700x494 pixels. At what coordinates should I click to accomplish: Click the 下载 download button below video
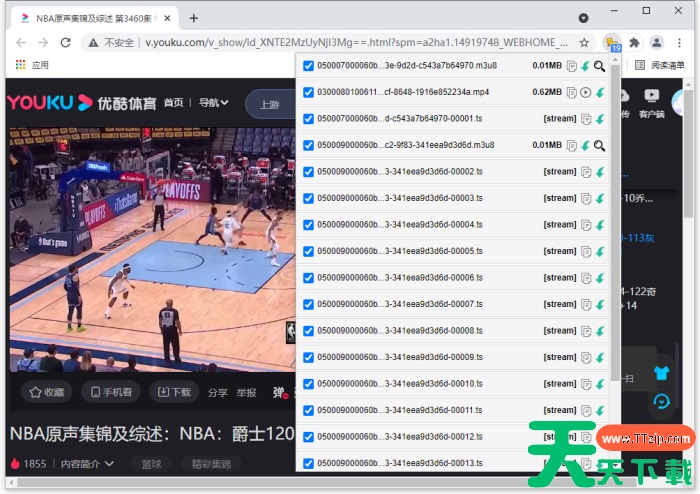pyautogui.click(x=172, y=393)
